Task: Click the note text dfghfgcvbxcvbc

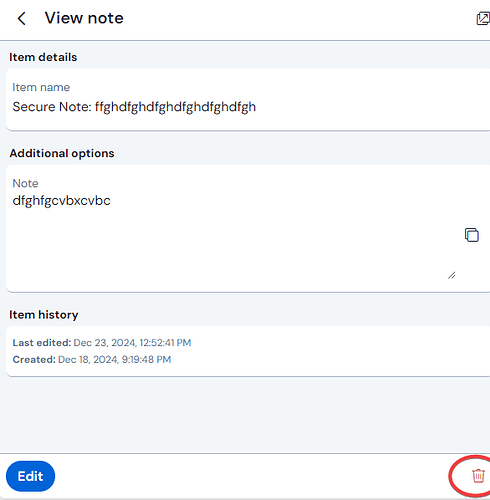Action: pyautogui.click(x=61, y=201)
